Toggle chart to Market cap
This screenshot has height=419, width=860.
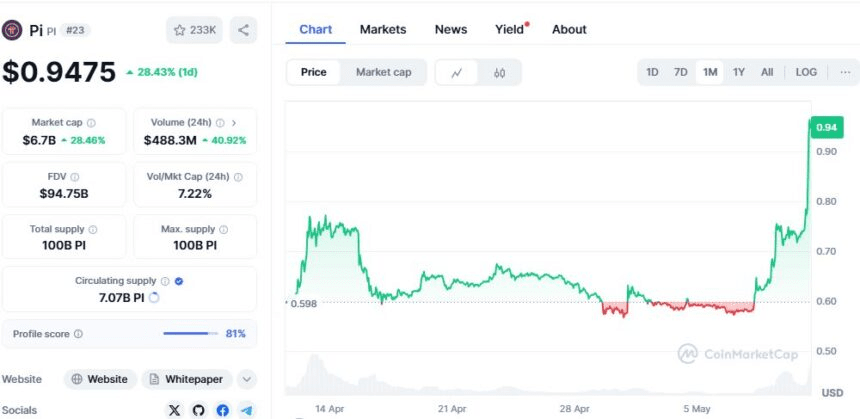(383, 72)
